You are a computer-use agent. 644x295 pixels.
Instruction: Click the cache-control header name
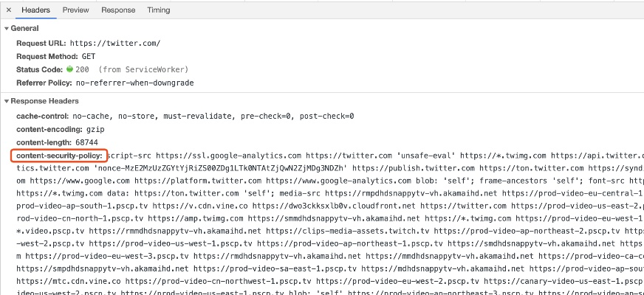coord(44,116)
